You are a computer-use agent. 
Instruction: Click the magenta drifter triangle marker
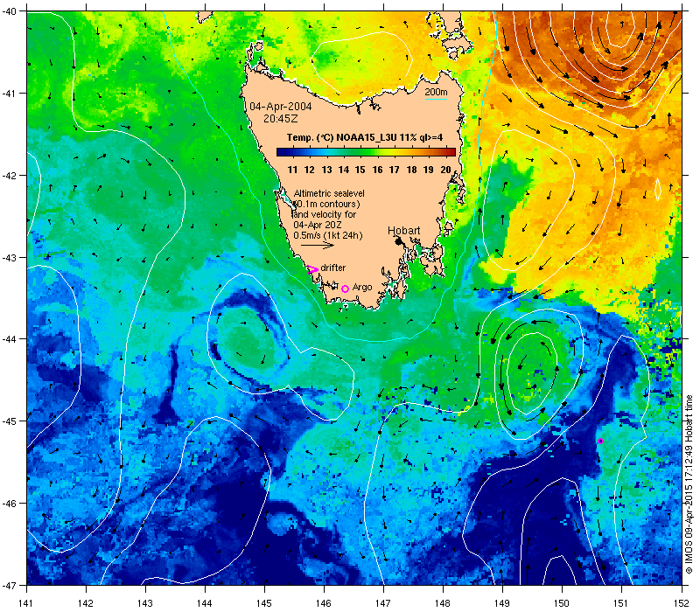coord(312,269)
